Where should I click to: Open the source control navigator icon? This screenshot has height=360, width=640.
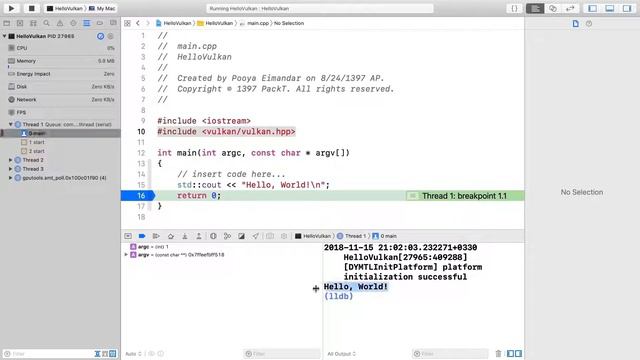(20, 23)
